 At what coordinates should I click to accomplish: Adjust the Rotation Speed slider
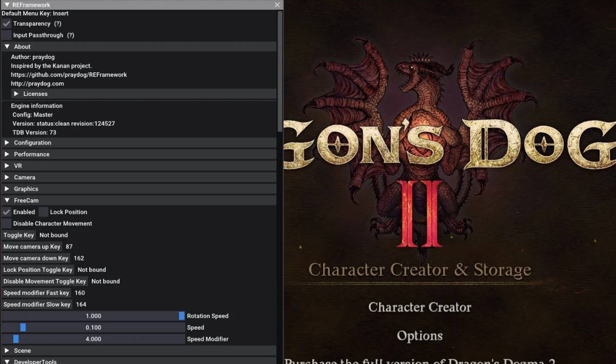coord(93,316)
